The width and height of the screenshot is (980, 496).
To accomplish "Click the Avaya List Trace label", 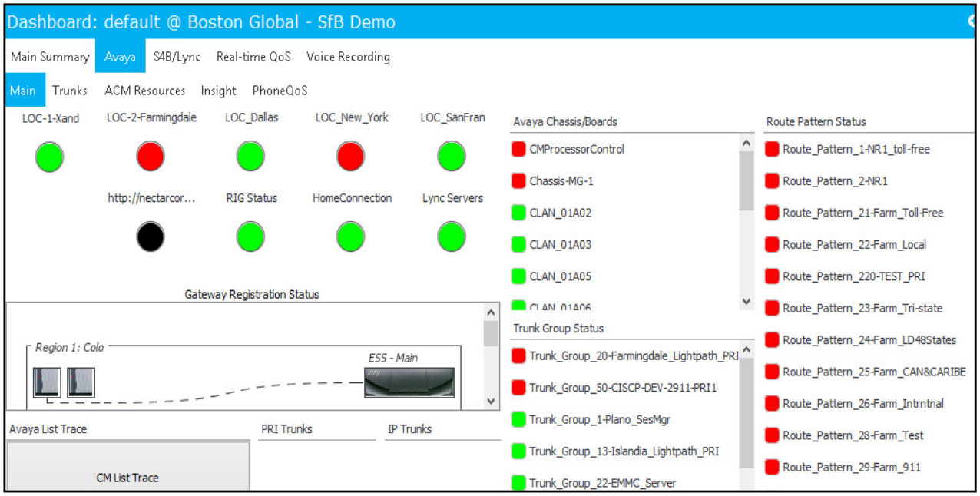I will pos(48,429).
